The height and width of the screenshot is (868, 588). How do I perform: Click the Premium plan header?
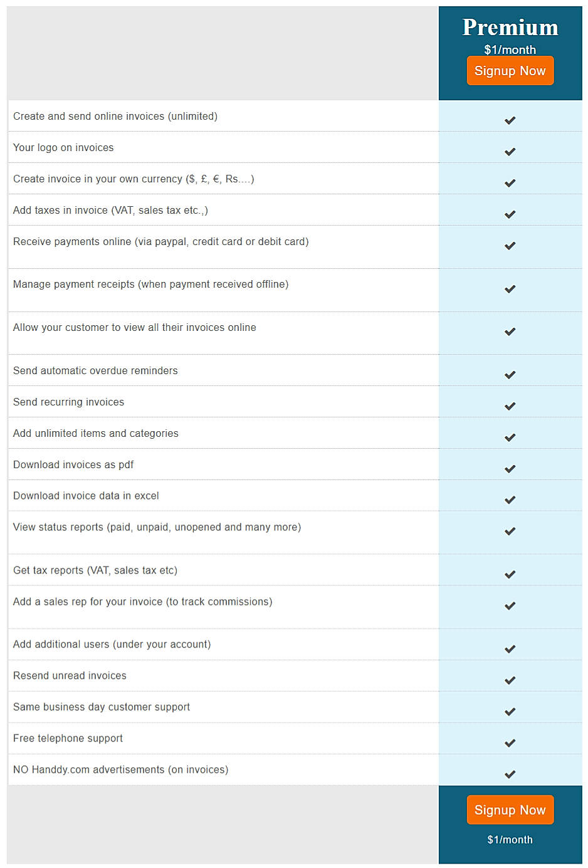(x=510, y=28)
